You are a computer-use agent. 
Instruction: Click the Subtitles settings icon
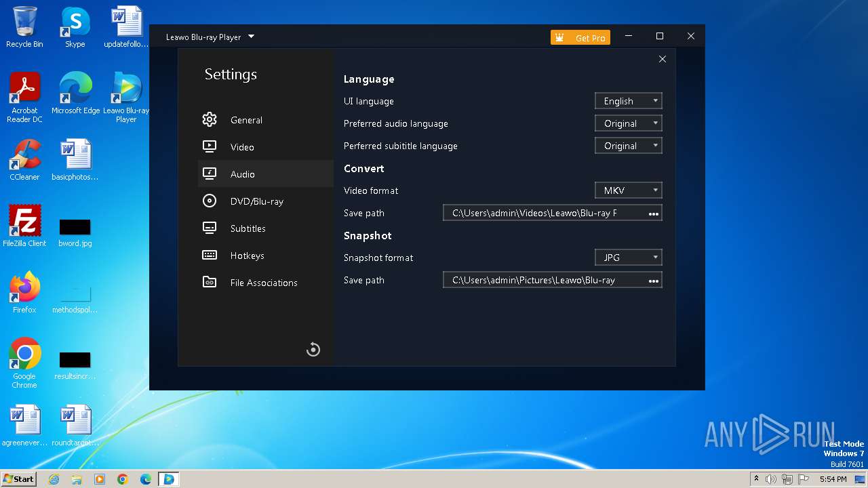210,228
